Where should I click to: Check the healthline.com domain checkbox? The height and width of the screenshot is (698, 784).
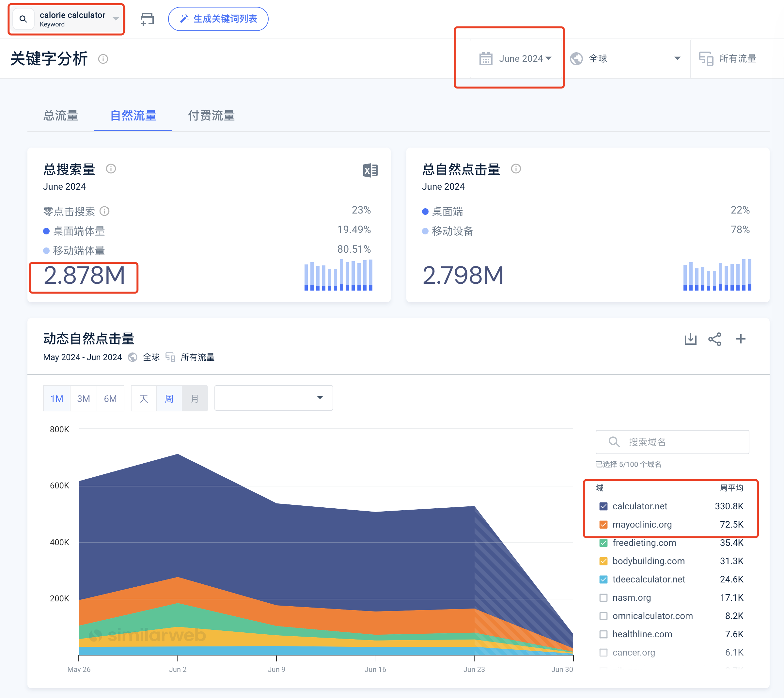(604, 634)
